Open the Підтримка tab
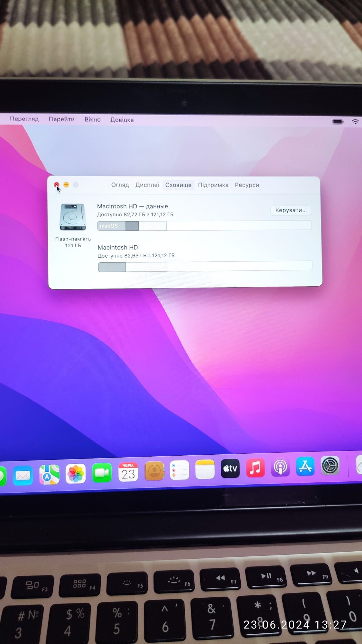The width and height of the screenshot is (362, 644). [213, 185]
